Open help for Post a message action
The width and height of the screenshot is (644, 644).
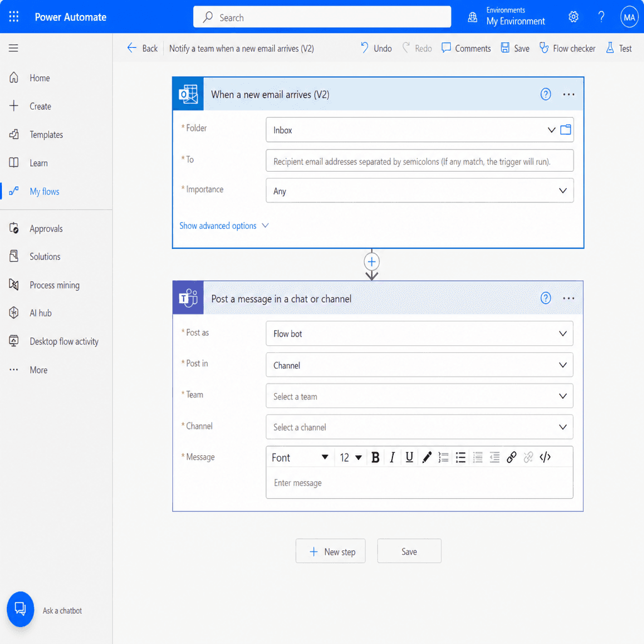click(x=545, y=298)
